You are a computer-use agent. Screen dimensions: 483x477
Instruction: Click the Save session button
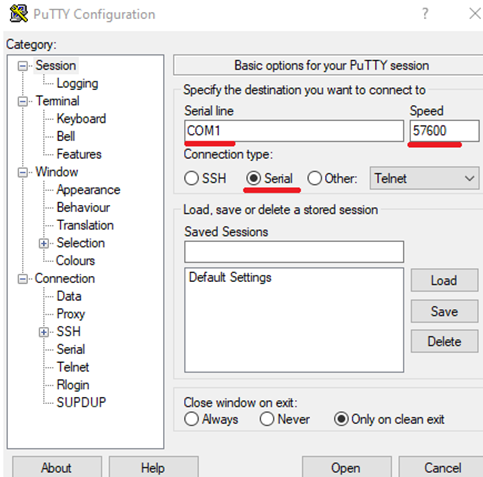[x=444, y=311]
